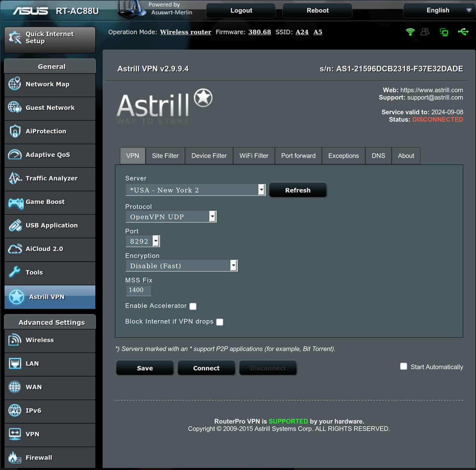Click the Save button

pos(145,368)
